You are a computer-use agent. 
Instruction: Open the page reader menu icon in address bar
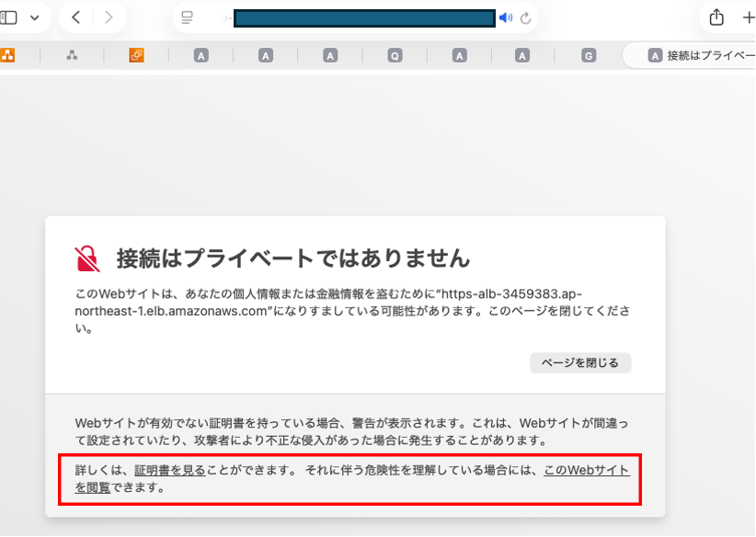[x=187, y=17]
